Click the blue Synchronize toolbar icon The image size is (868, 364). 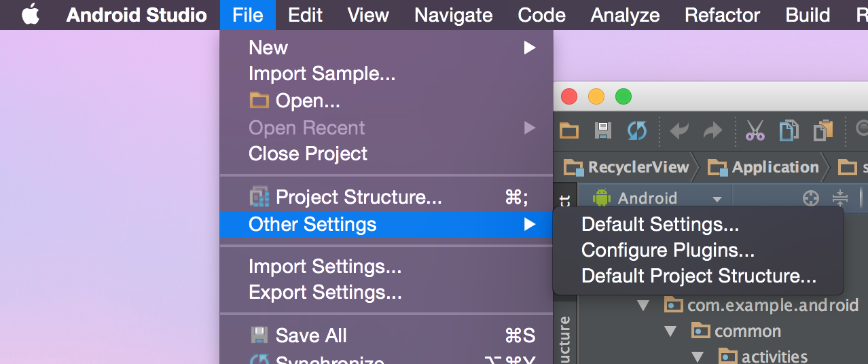pyautogui.click(x=636, y=130)
